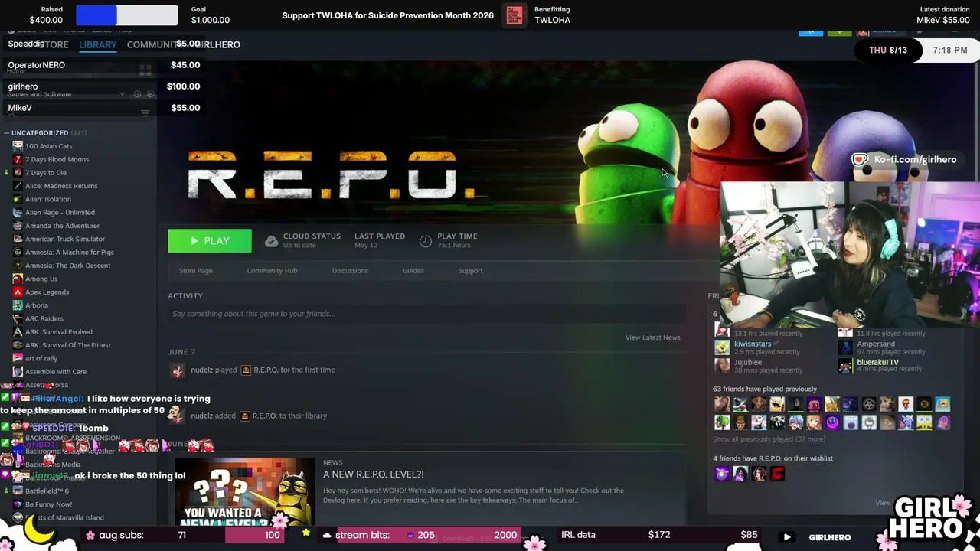
Task: Click the art of rally icon
Action: coord(18,358)
